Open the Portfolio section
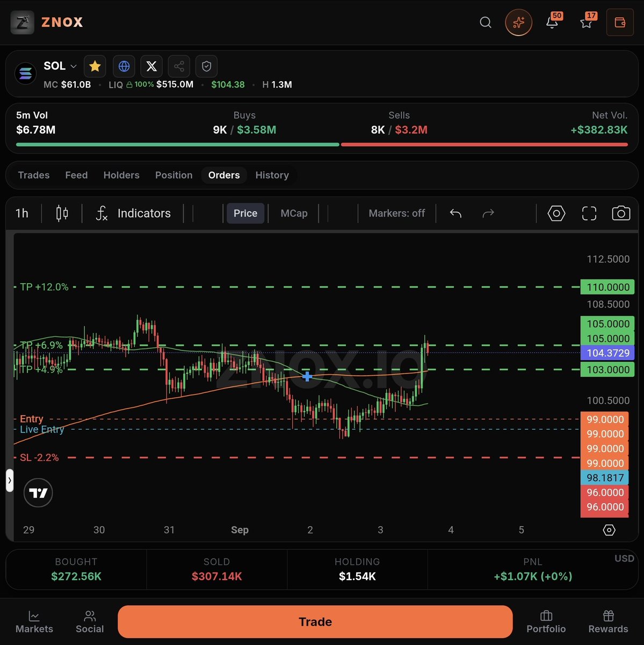The width and height of the screenshot is (644, 645). (546, 622)
